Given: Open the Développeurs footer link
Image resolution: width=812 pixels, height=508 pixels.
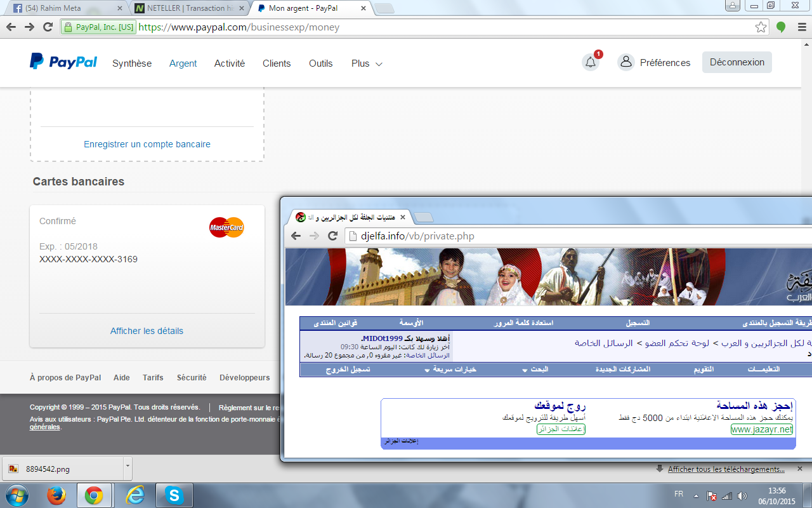Looking at the screenshot, I should 245,377.
